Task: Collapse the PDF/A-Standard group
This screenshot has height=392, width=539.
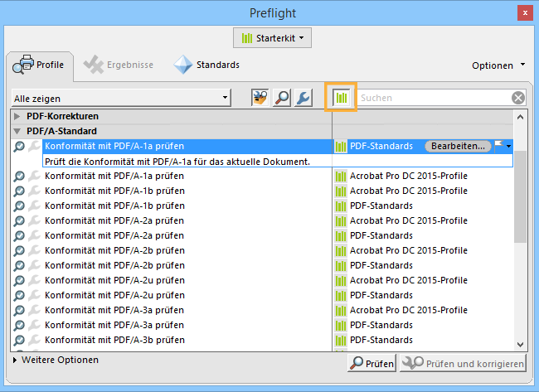Action: (17, 131)
